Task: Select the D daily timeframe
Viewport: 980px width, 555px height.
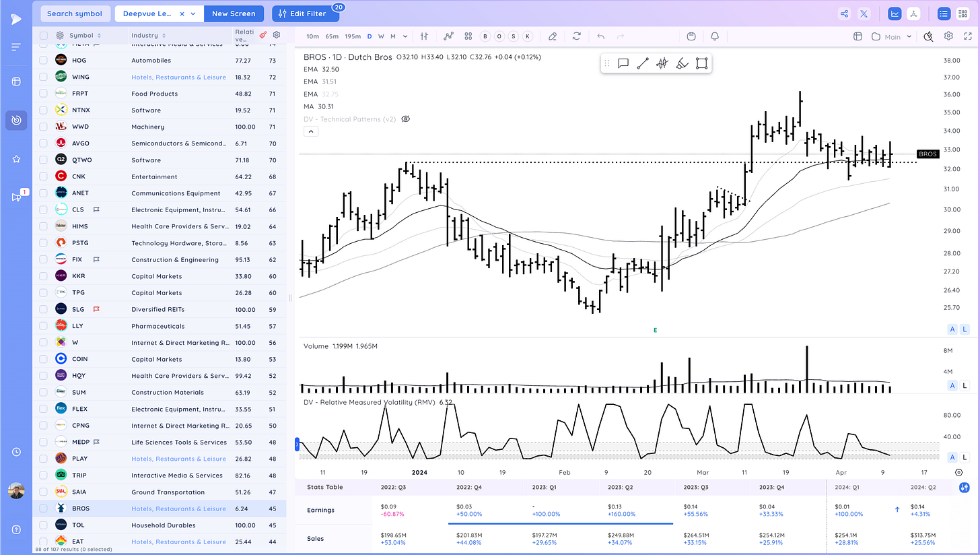Action: tap(369, 36)
